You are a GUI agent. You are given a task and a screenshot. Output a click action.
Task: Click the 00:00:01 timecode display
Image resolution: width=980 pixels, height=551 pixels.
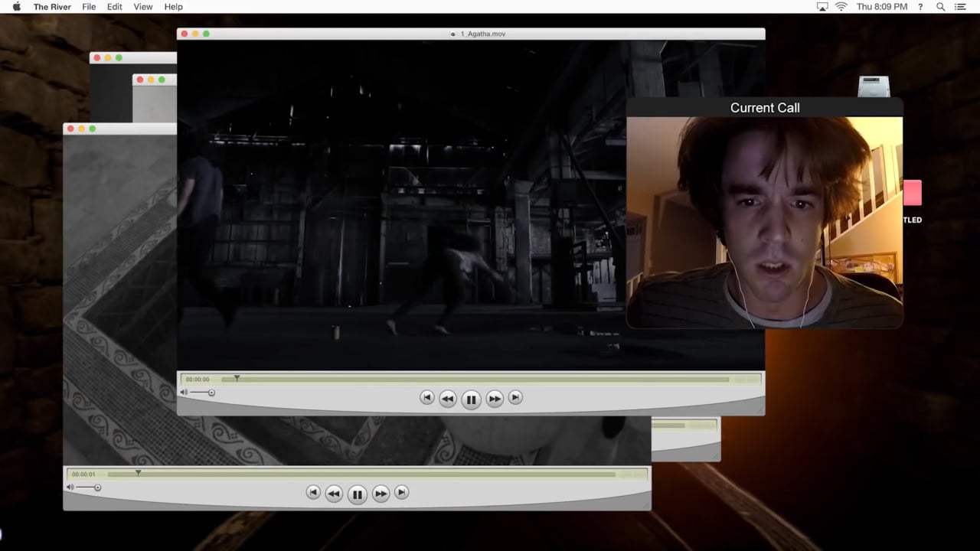(83, 474)
